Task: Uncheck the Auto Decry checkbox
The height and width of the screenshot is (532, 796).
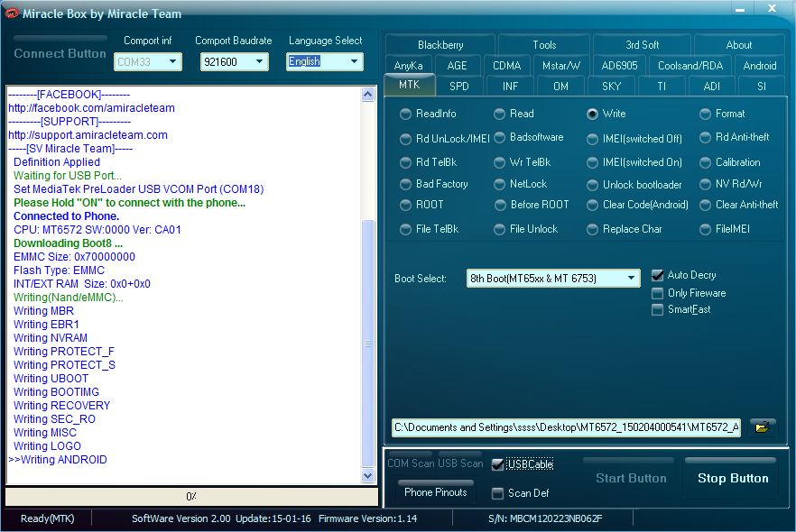Action: (x=657, y=275)
